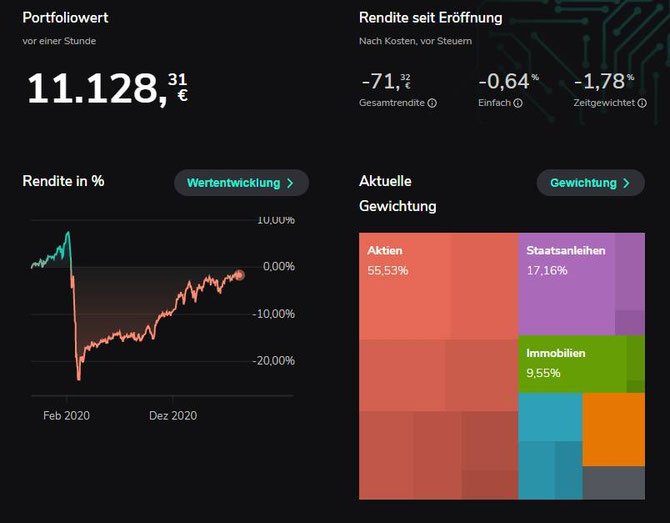Click the Aktuelle Gewichtung heading
This screenshot has height=523, width=670.
397,194
